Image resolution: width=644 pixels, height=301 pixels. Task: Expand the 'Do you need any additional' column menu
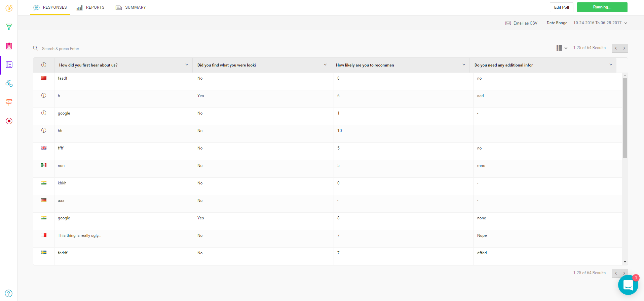[x=611, y=65]
